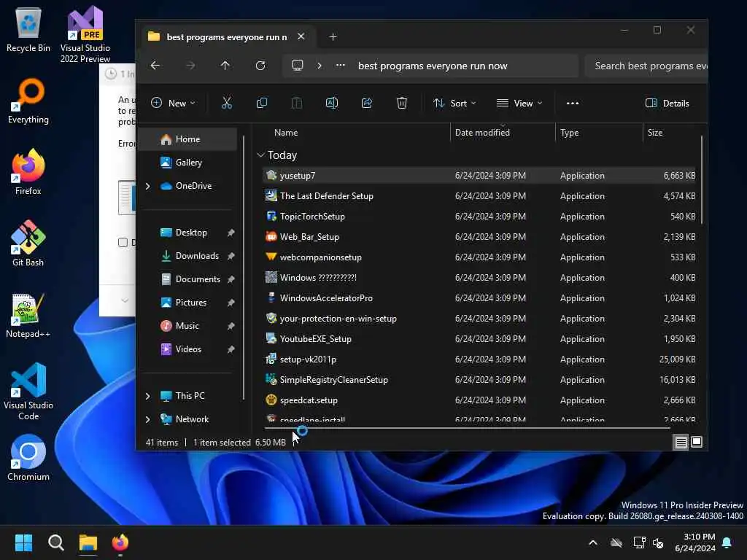This screenshot has height=560, width=747.
Task: Click the Cut scissors icon in toolbar
Action: [227, 103]
